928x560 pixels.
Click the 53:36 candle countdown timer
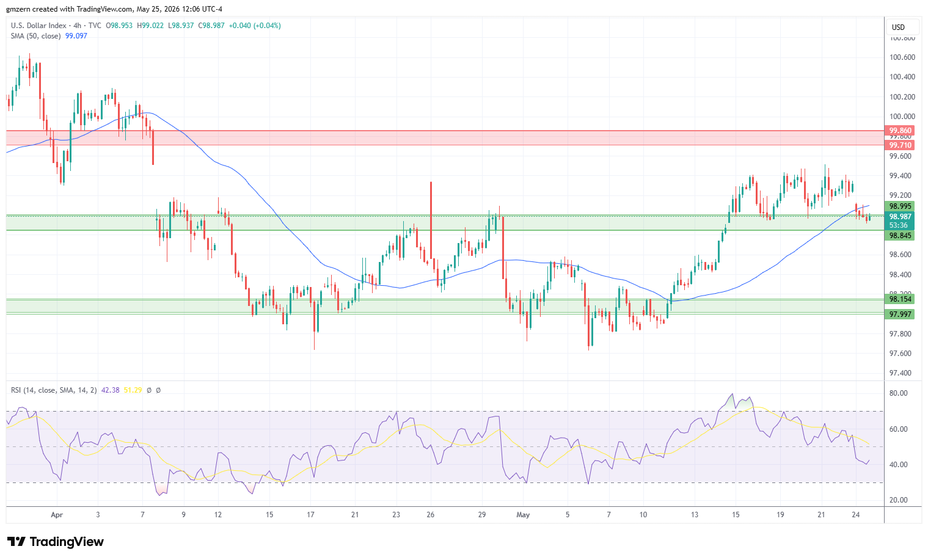[x=899, y=225]
